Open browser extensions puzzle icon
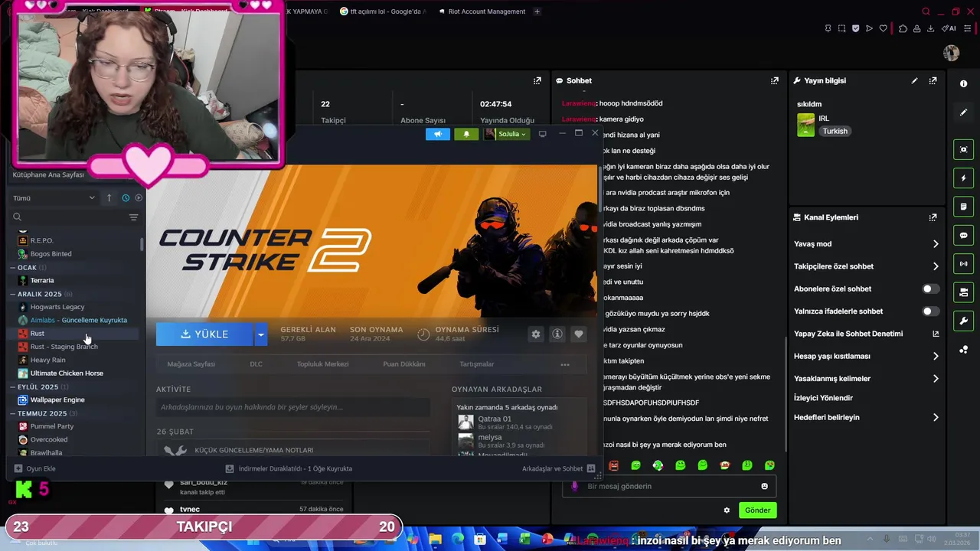Viewport: 980px width, 551px height. click(903, 28)
